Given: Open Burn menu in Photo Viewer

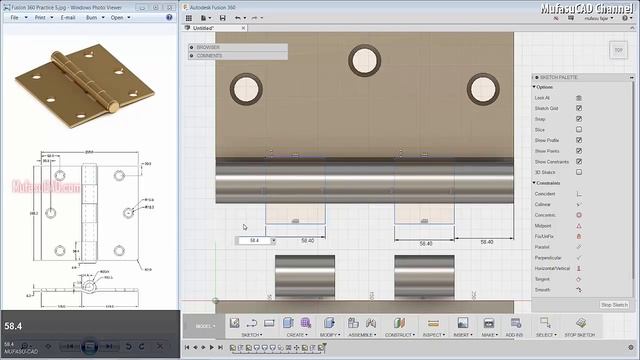Looking at the screenshot, I should tap(95, 18).
